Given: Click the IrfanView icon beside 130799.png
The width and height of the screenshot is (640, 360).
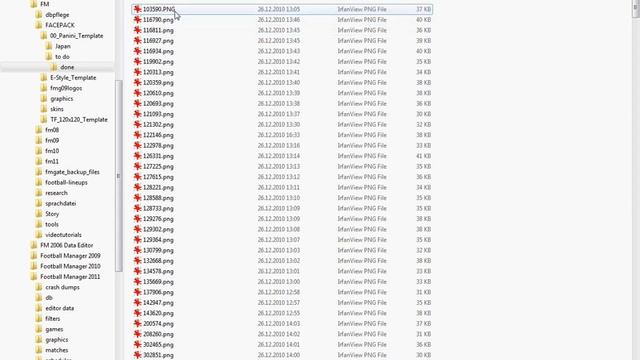Looking at the screenshot, I should pos(138,250).
